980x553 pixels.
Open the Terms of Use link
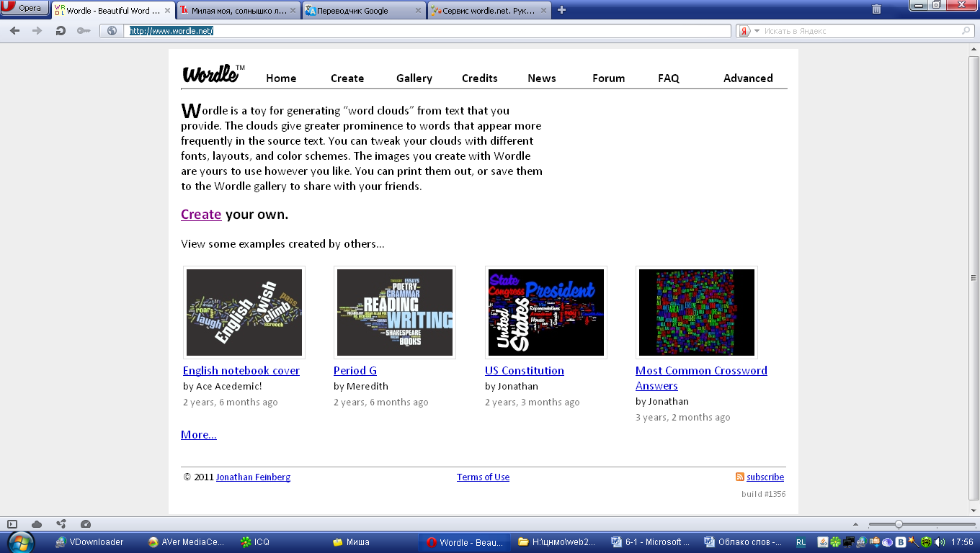(x=483, y=477)
